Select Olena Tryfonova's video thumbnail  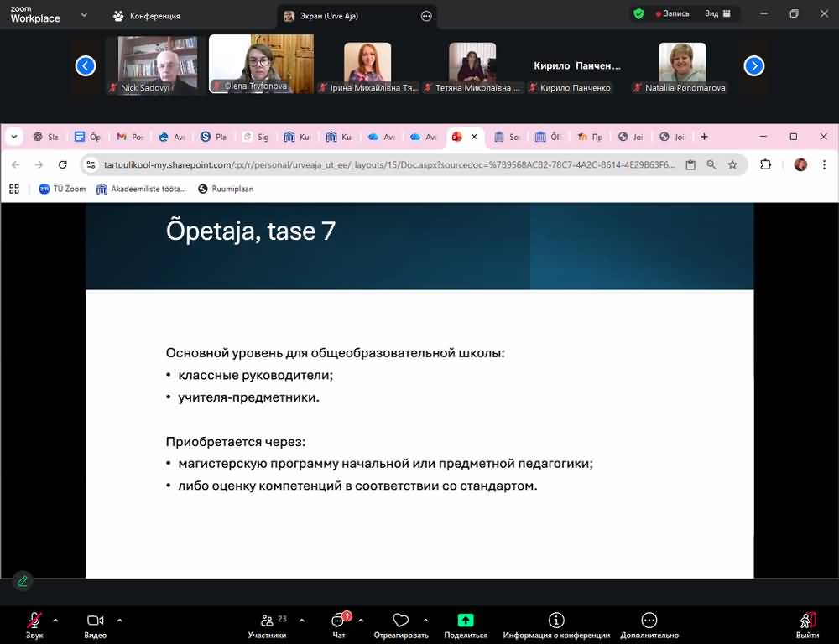[x=261, y=64]
